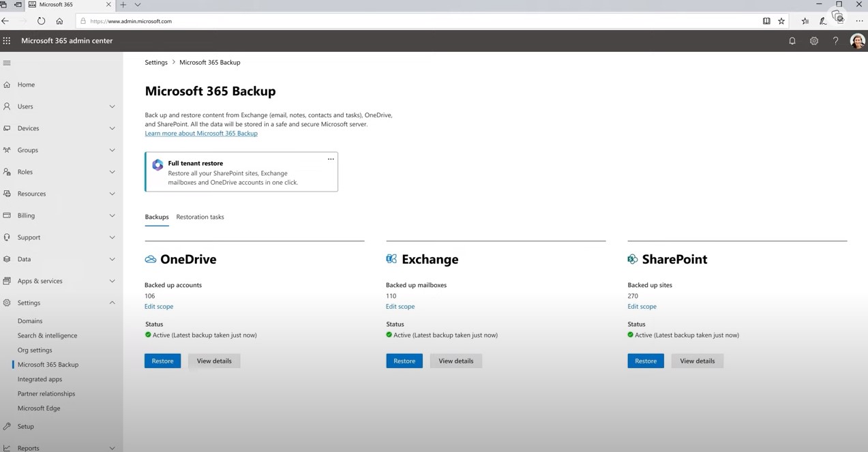Click the Reports chart icon
Screen dimensions: 868x452
click(7, 448)
